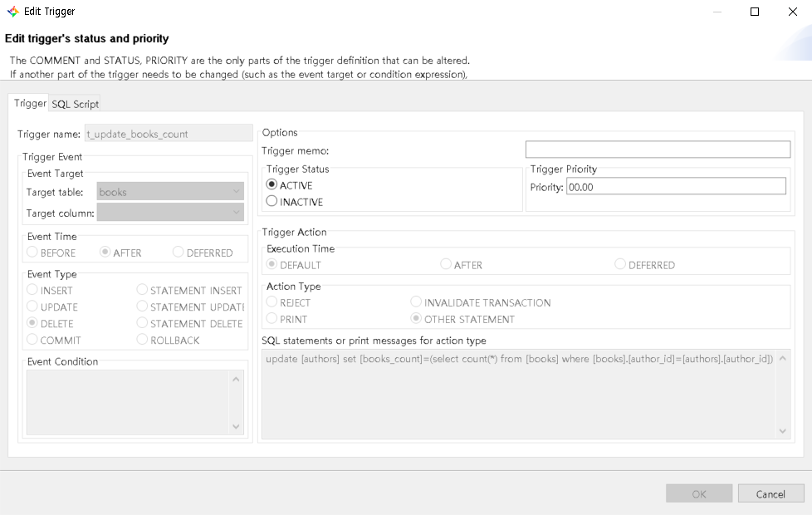Image resolution: width=812 pixels, height=515 pixels.
Task: Select the INACTIVE trigger status
Action: [x=272, y=201]
